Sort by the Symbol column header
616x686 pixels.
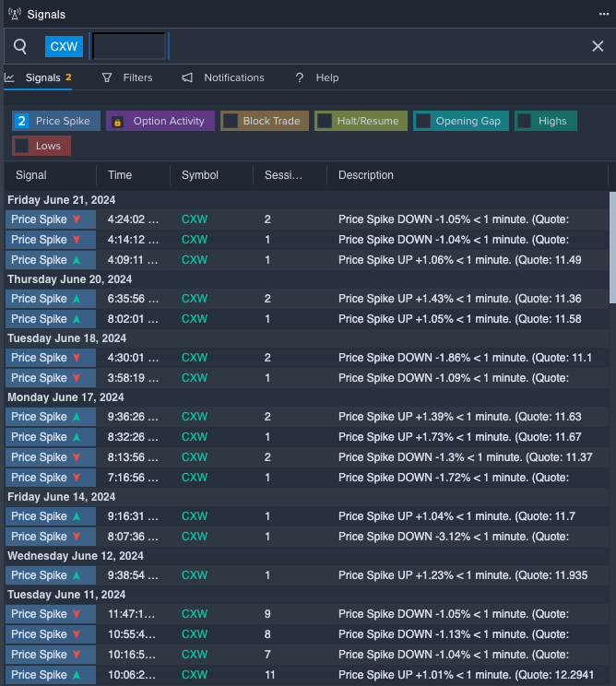point(200,175)
